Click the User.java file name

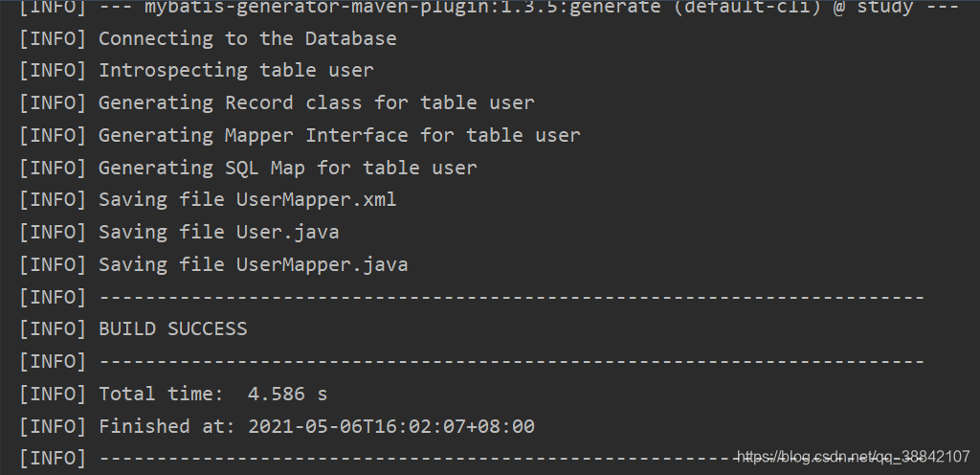(x=287, y=233)
